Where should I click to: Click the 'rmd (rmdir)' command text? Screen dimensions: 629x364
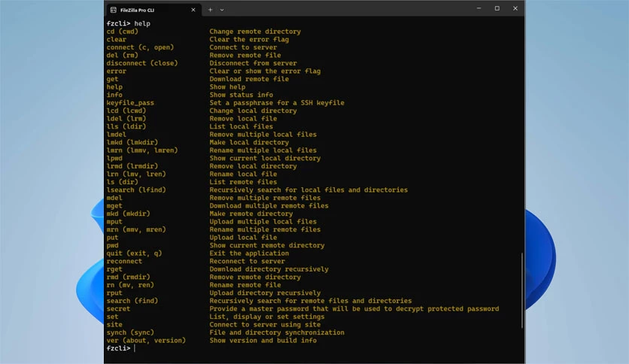[129, 277]
